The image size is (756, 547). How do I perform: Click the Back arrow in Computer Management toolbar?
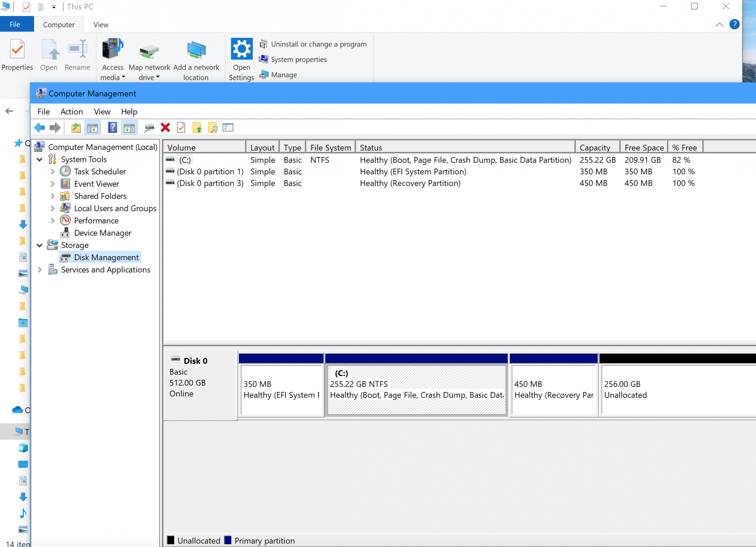coord(39,127)
